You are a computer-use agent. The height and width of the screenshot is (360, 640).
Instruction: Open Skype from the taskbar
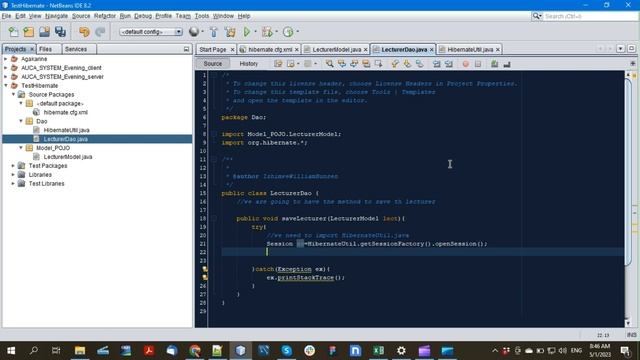coord(287,351)
